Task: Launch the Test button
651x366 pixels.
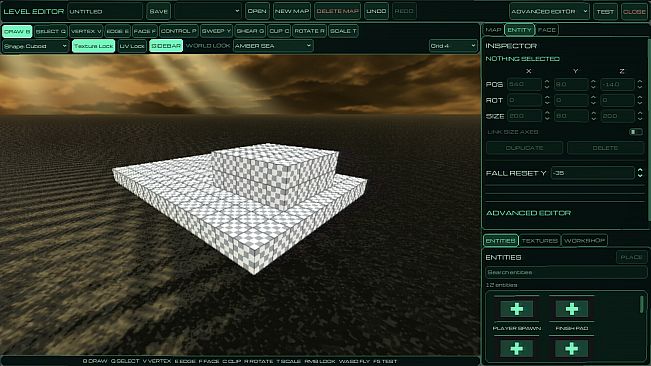Action: pyautogui.click(x=605, y=12)
